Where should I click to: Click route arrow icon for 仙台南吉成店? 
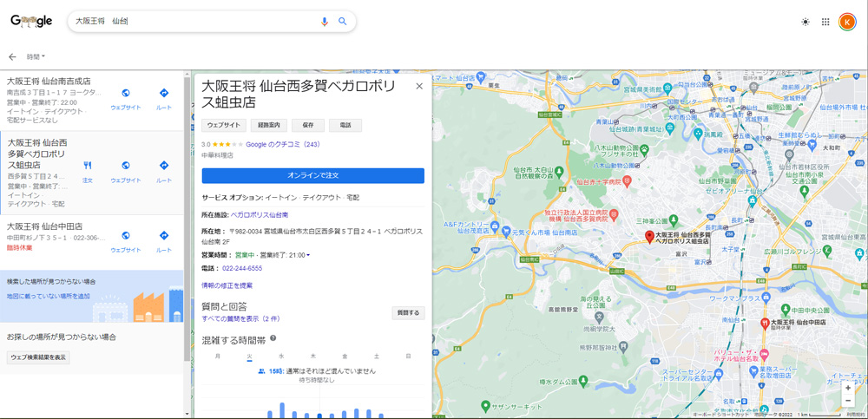coord(164,93)
